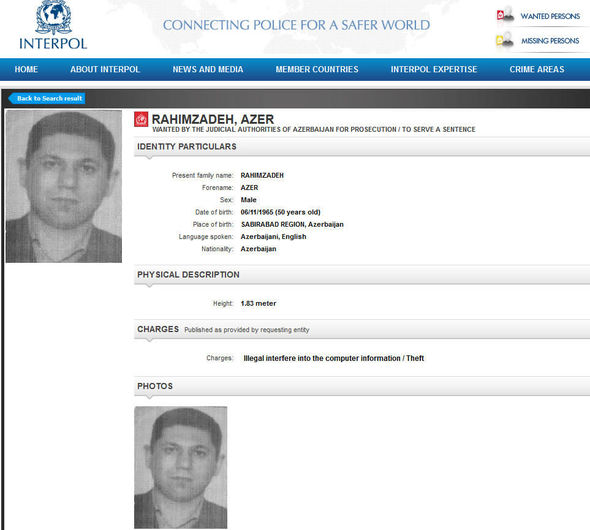590x530 pixels.
Task: Click the red notice icon beside RAHIMZADEH, AZER
Action: click(x=141, y=120)
